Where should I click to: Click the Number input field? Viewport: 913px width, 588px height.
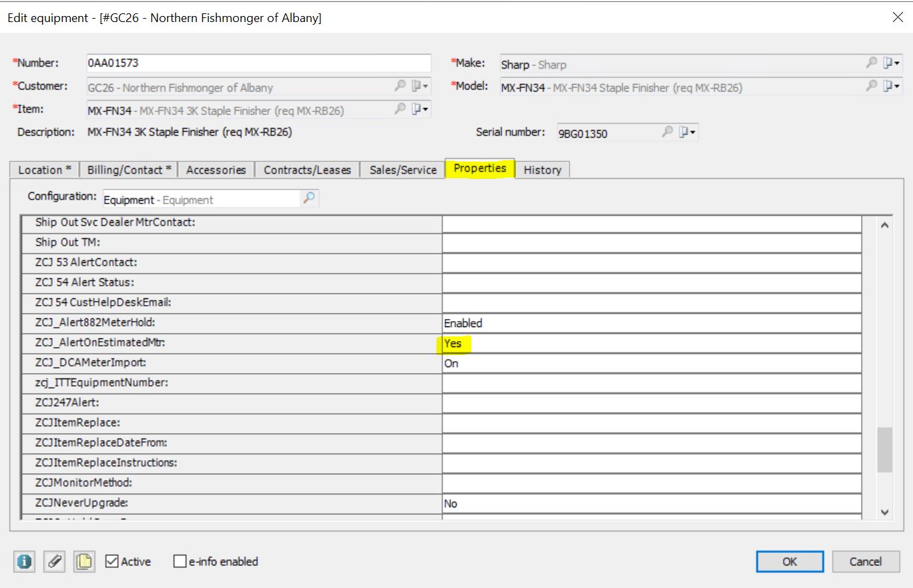[259, 63]
